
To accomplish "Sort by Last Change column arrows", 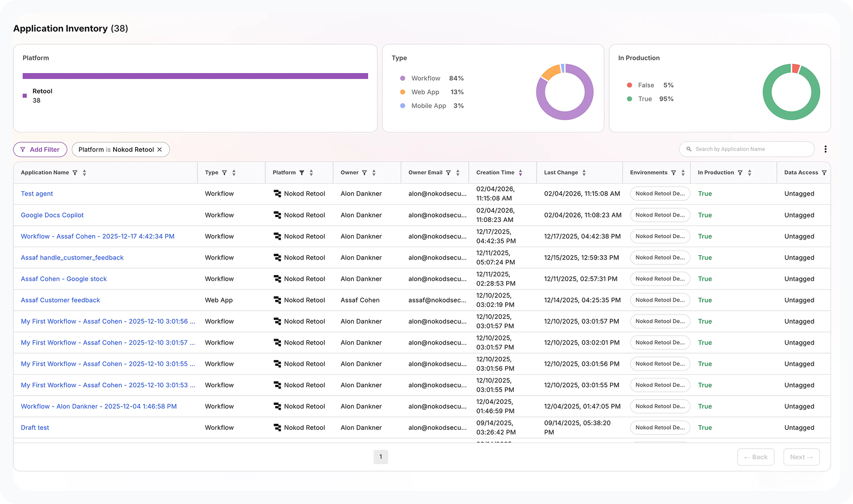I will (584, 173).
